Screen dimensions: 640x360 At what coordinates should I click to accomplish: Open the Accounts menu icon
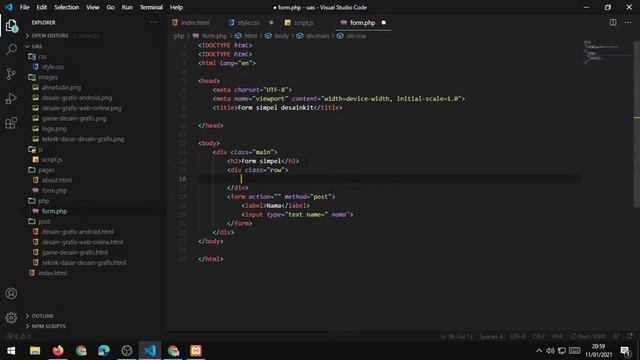tap(11, 293)
